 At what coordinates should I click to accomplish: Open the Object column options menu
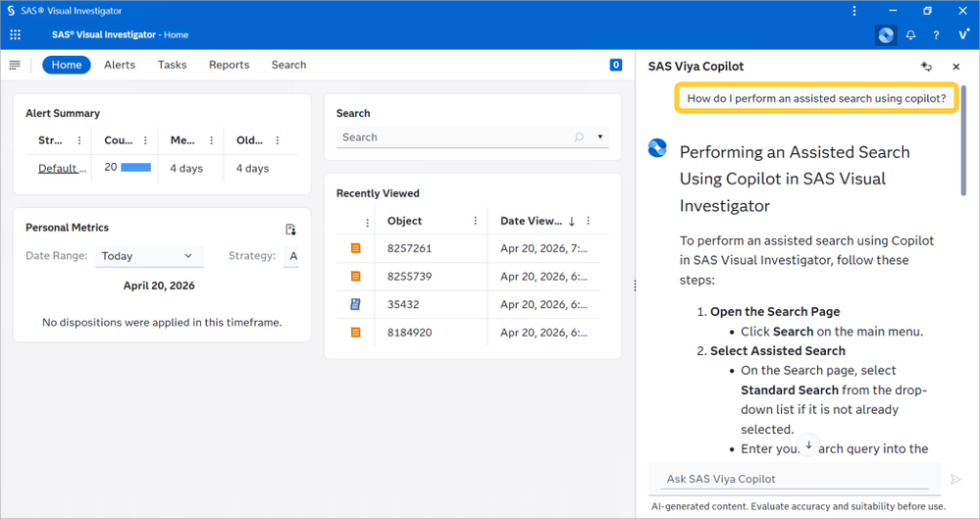475,221
